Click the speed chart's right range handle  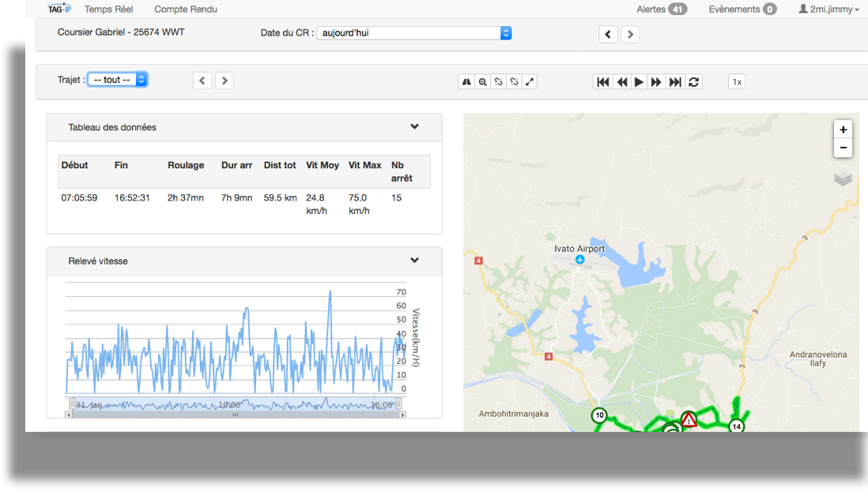[398, 404]
